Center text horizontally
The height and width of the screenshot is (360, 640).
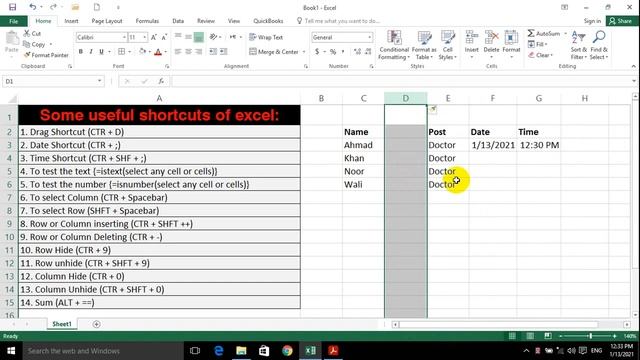(x=188, y=51)
